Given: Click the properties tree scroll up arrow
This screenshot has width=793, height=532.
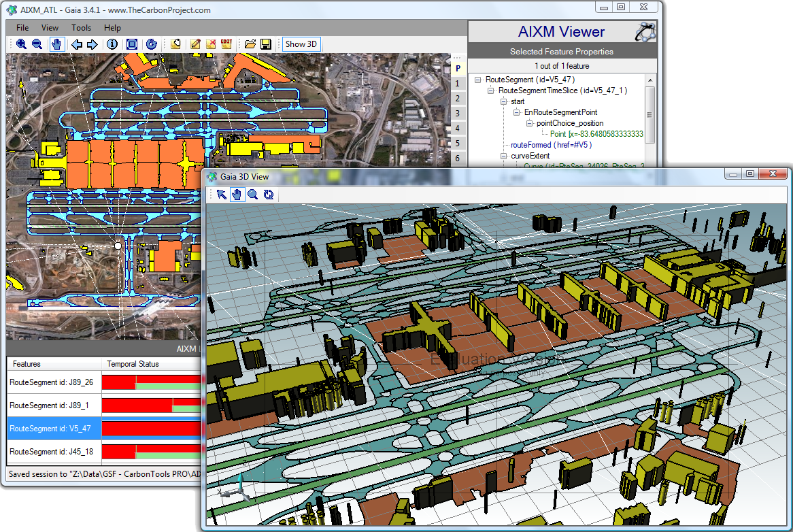Looking at the screenshot, I should coord(650,80).
